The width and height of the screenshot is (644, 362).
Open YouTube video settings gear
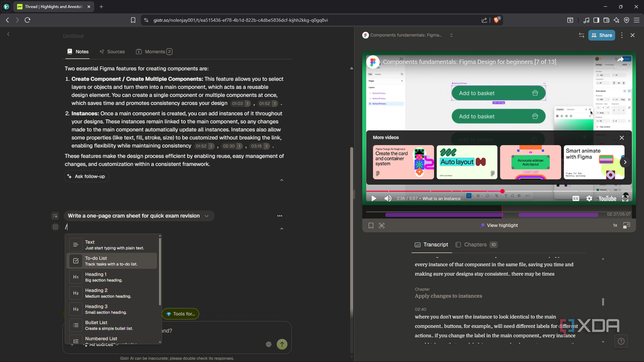pyautogui.click(x=589, y=199)
